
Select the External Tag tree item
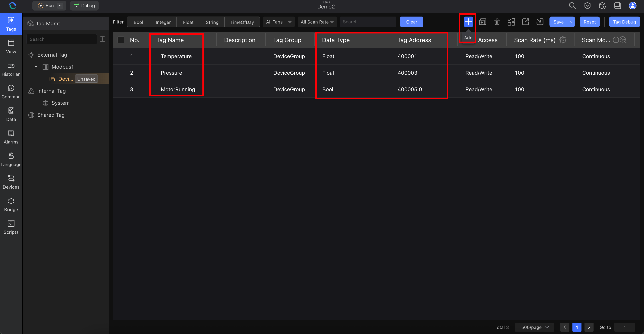point(52,55)
